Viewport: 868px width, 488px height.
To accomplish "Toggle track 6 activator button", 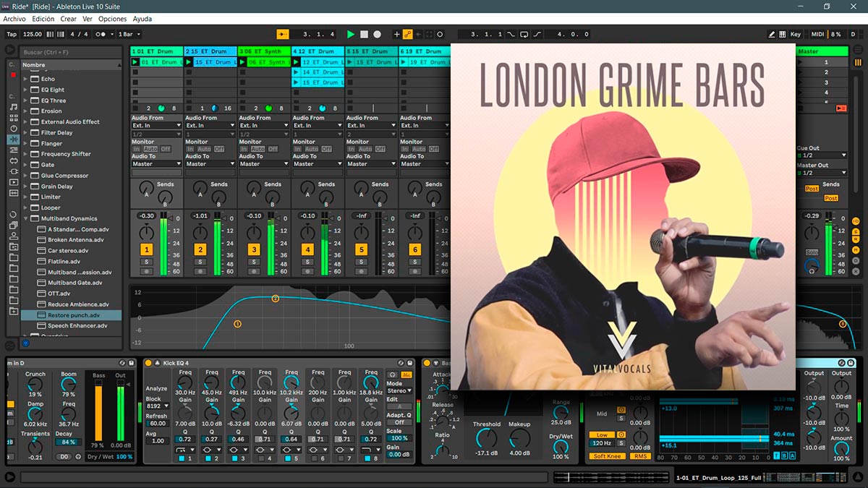I will tap(414, 249).
